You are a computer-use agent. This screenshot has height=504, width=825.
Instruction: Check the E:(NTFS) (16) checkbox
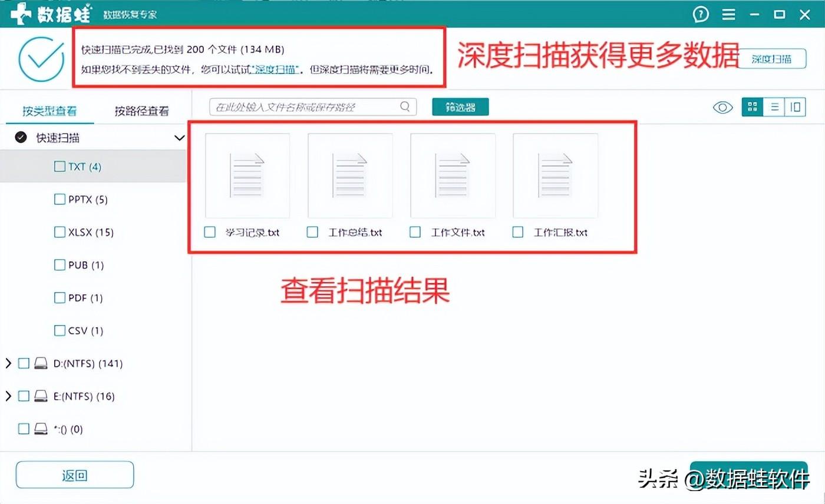coord(24,396)
